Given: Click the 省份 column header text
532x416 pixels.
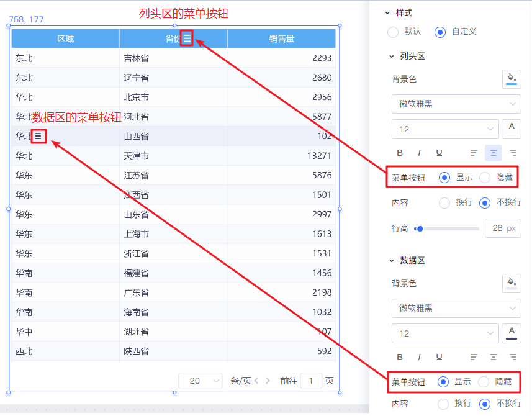Looking at the screenshot, I should click(x=173, y=38).
